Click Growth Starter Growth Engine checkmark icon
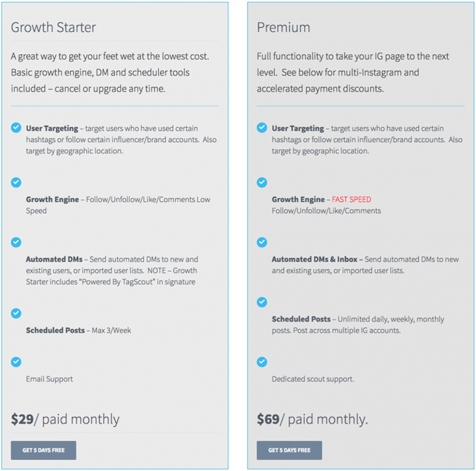476x471 pixels. click(x=16, y=182)
